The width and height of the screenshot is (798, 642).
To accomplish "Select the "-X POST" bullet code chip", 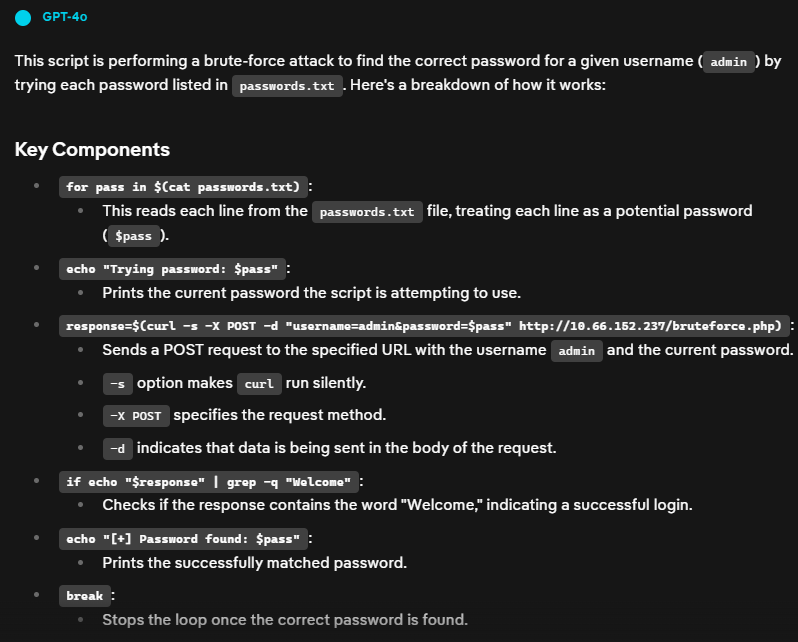I will pyautogui.click(x=135, y=416).
